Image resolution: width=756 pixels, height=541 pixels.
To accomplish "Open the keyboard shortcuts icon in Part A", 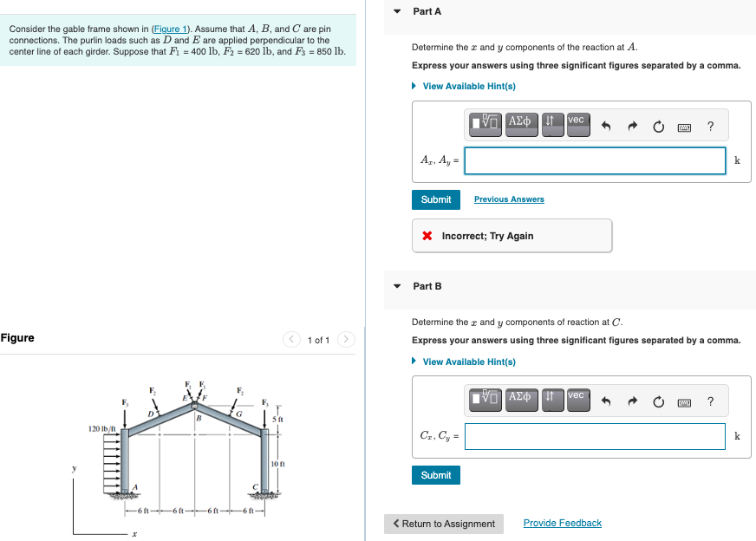I will (684, 125).
